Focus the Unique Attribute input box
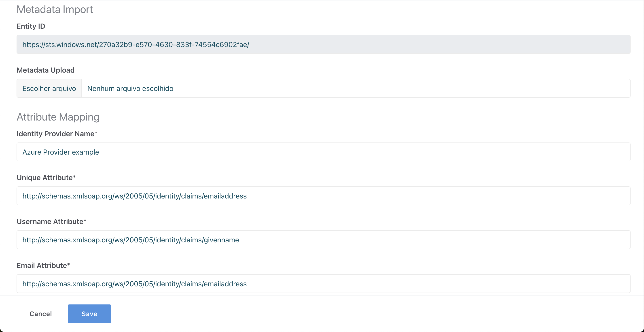 coord(323,196)
